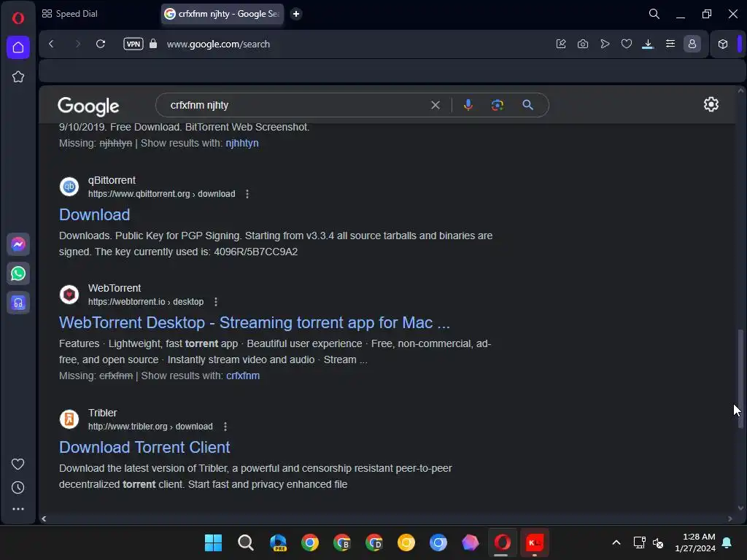This screenshot has height=560, width=747.
Task: Click the https://webtorrent.io › desktop URL text
Action: click(146, 302)
